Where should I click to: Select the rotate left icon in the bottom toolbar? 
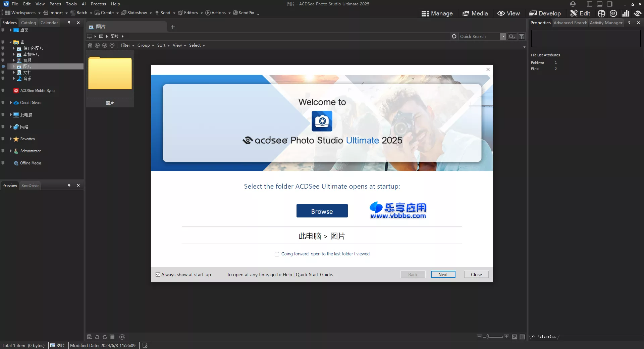tap(97, 337)
